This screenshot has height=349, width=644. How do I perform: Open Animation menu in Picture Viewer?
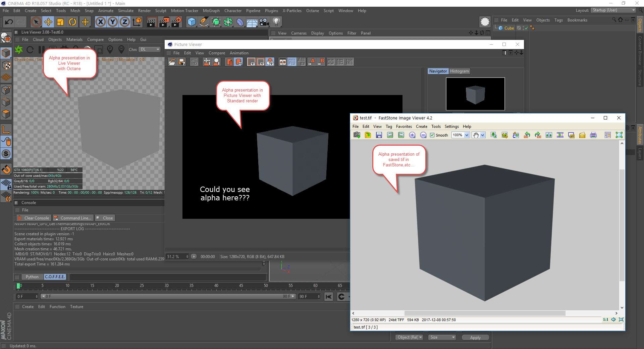239,53
